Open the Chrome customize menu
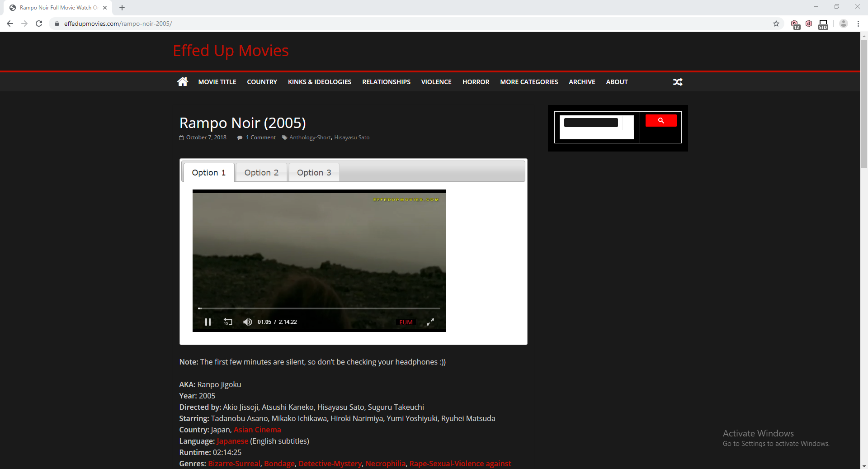Screen dimensions: 868x469 point(859,24)
